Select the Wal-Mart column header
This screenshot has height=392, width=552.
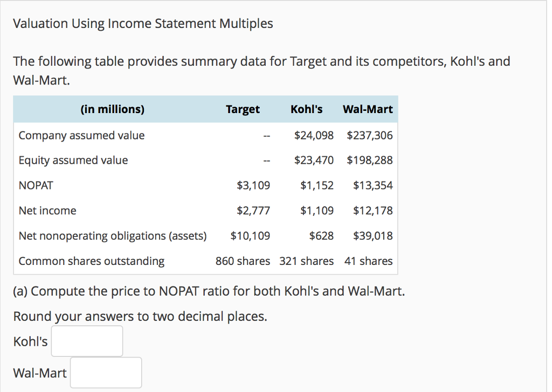pos(368,109)
